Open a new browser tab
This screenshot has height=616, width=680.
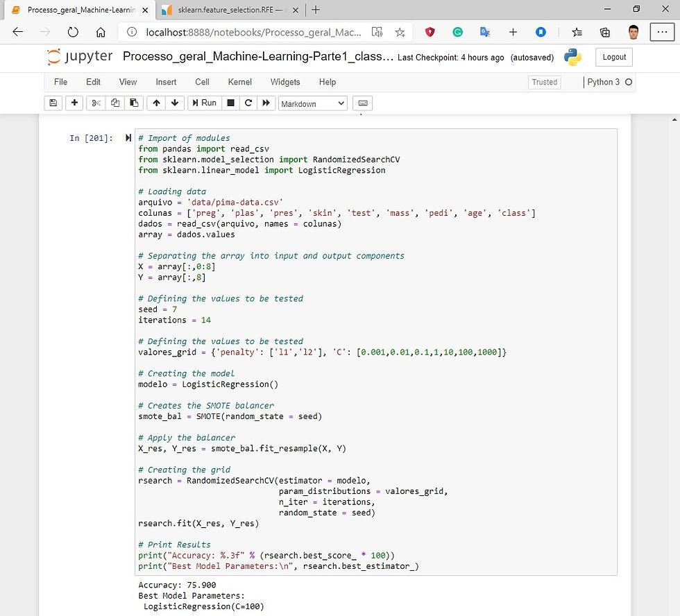point(316,10)
